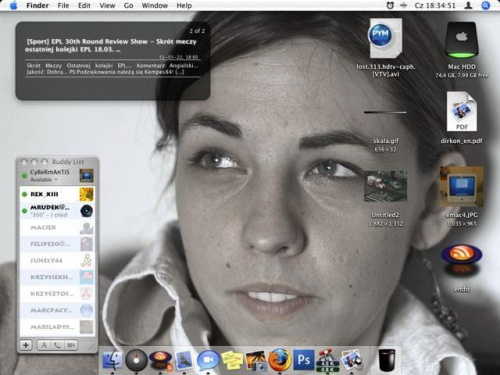Select the offline buddy FELIPE30@...
Image resolution: width=500 pixels, height=375 pixels.
[57, 244]
